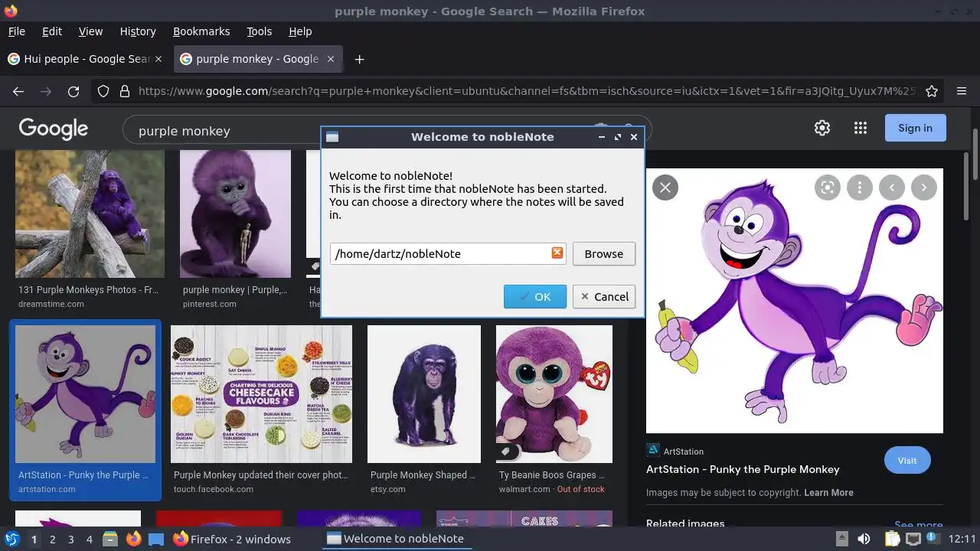This screenshot has width=980, height=551.
Task: Open the Google apps grid
Action: [861, 128]
